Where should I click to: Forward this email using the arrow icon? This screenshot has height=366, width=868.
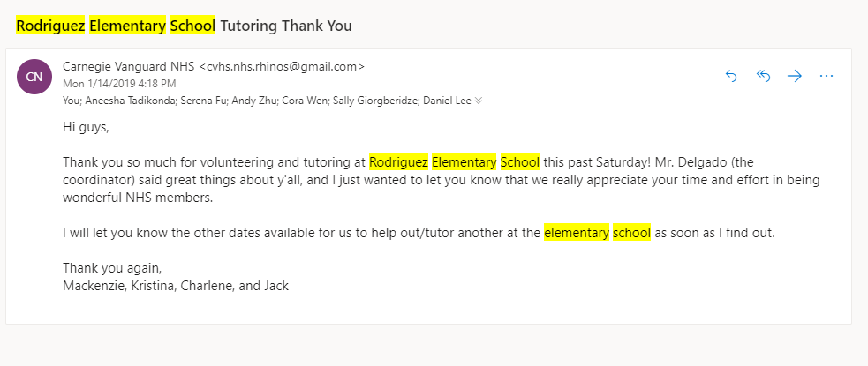[795, 76]
